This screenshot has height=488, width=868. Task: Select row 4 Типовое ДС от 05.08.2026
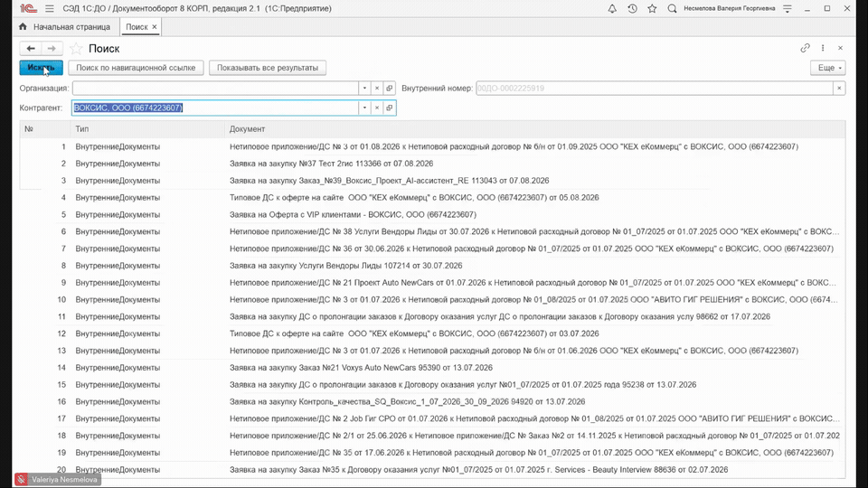pyautogui.click(x=432, y=198)
